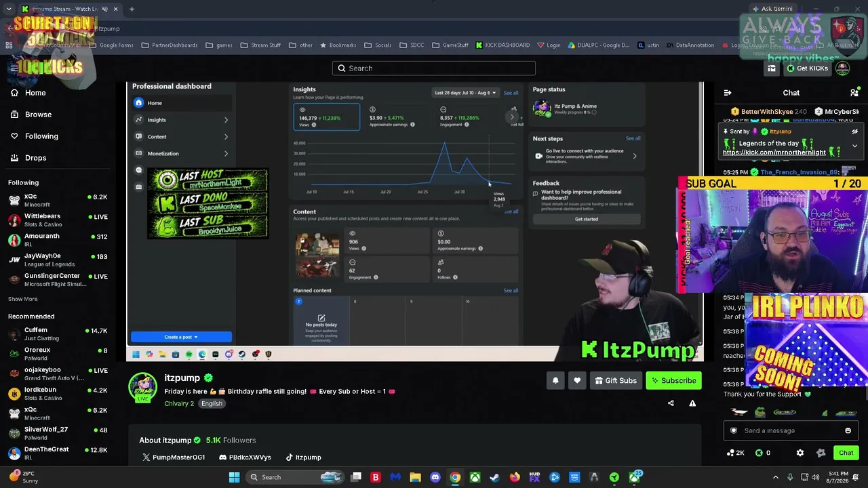Open chat settings gear

(800, 453)
